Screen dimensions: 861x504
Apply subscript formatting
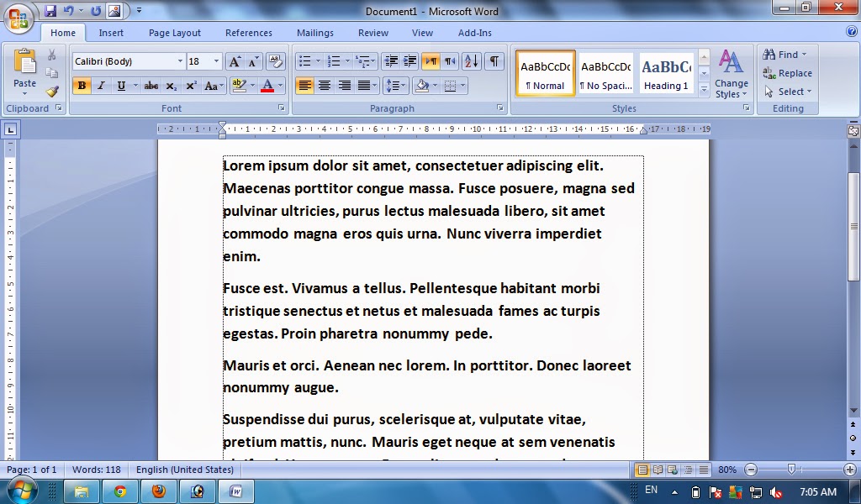click(x=172, y=85)
